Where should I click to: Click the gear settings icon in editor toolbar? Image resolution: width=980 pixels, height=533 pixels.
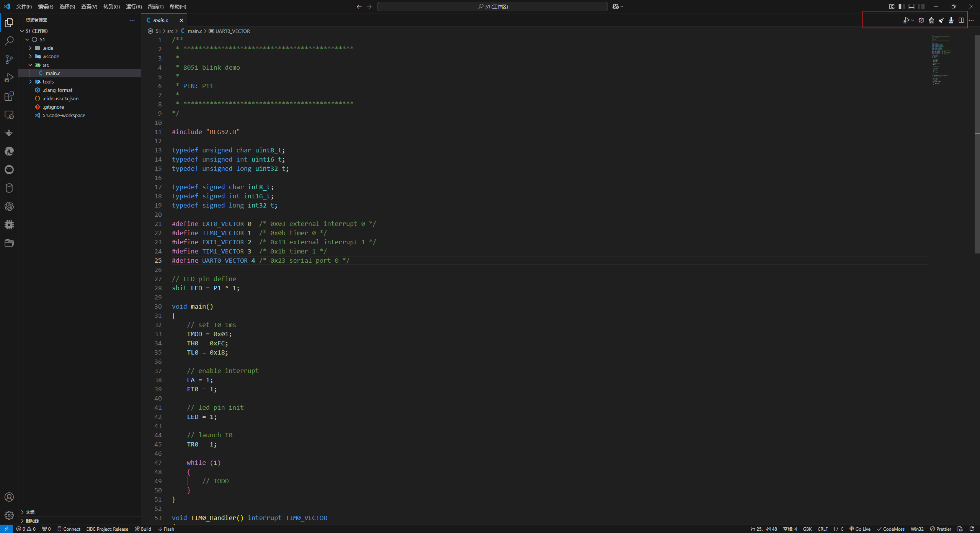tap(921, 20)
